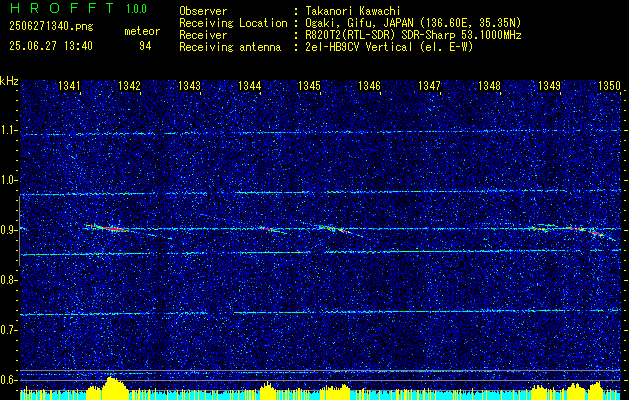Screen dimensions: 629x400
Task: Click the Receiving antenna label
Action: coord(230,47)
